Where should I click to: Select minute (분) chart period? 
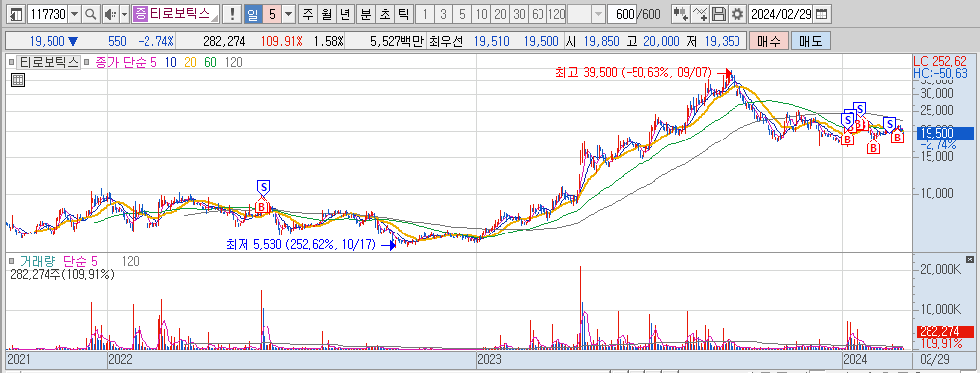tap(366, 14)
